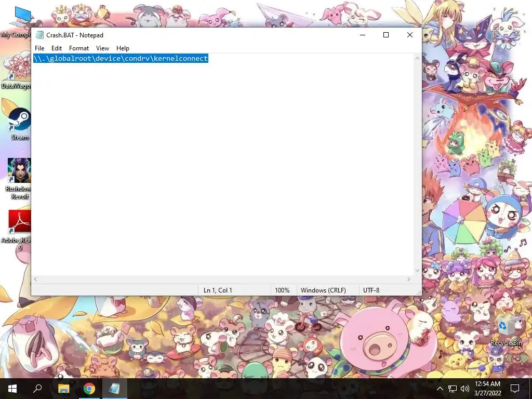Open the Format menu
The image size is (532, 399).
(79, 48)
